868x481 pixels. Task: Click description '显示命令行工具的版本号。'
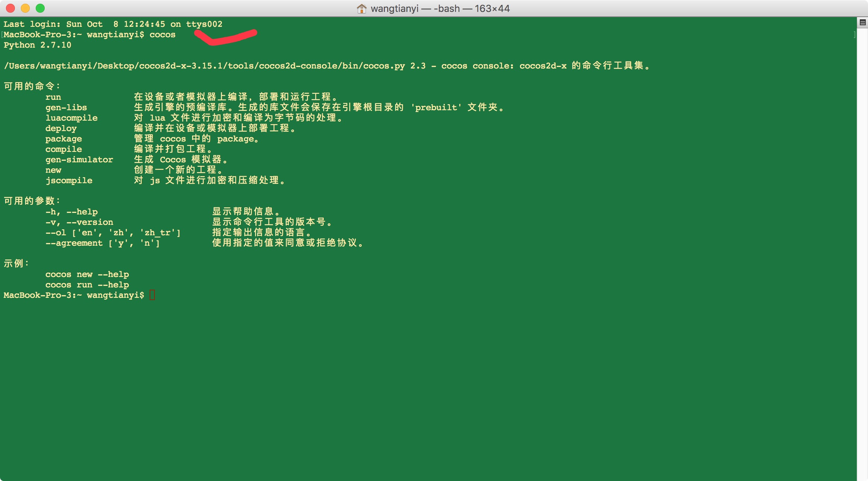click(272, 222)
